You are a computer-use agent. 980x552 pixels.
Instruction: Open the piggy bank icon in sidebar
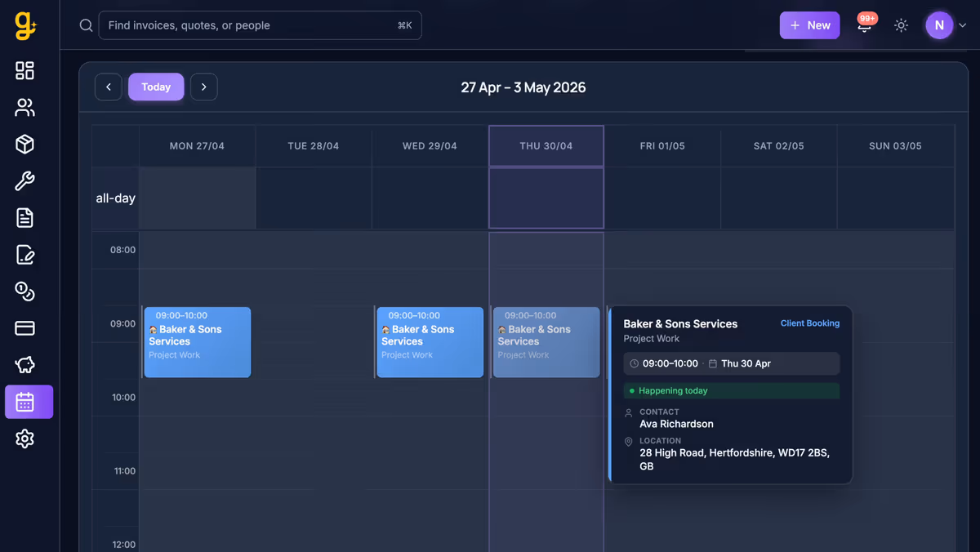(25, 365)
